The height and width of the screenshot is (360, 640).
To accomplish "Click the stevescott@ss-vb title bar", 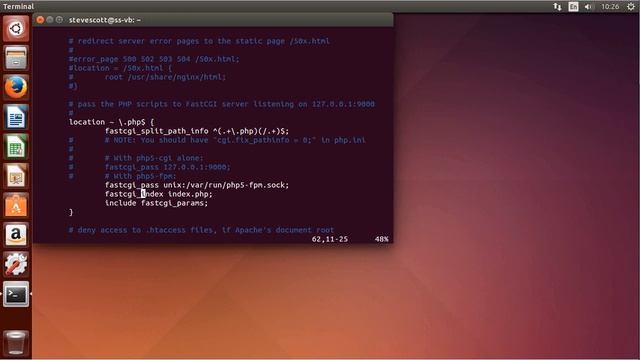I will click(x=213, y=20).
